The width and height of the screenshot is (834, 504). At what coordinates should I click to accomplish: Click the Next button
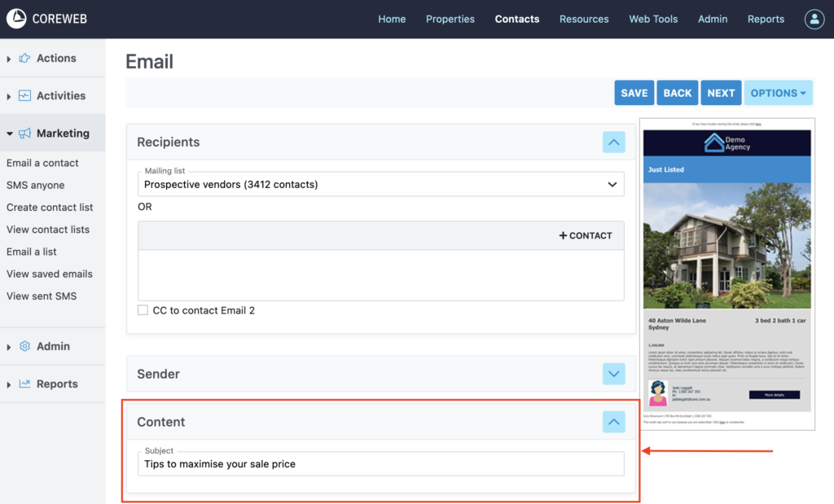pos(721,93)
